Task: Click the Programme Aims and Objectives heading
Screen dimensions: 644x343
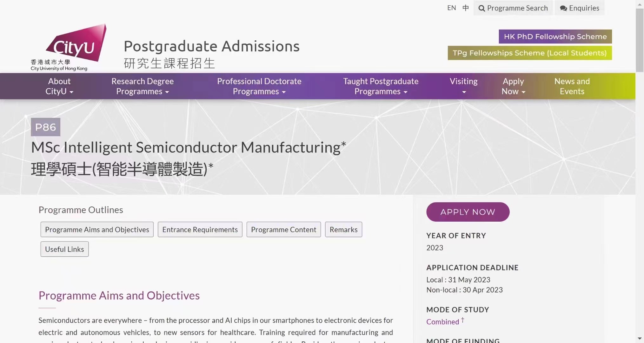Action: (x=119, y=295)
